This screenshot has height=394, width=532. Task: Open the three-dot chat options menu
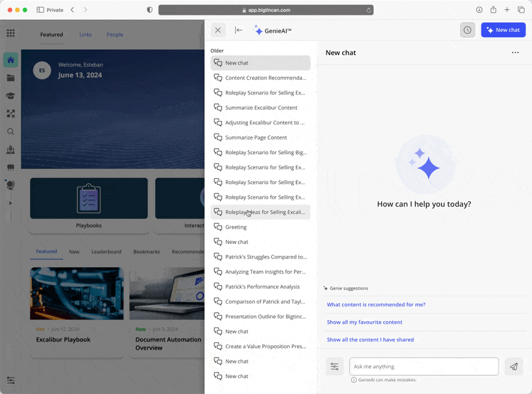[515, 53]
